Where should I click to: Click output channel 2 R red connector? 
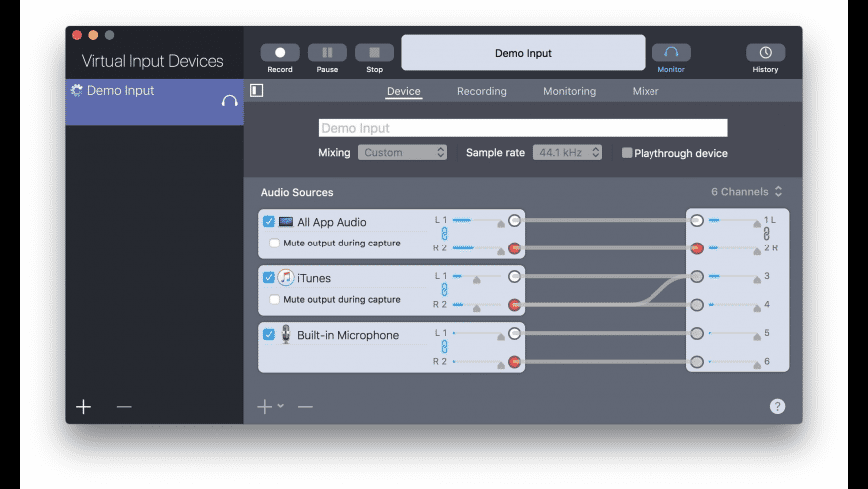[697, 248]
